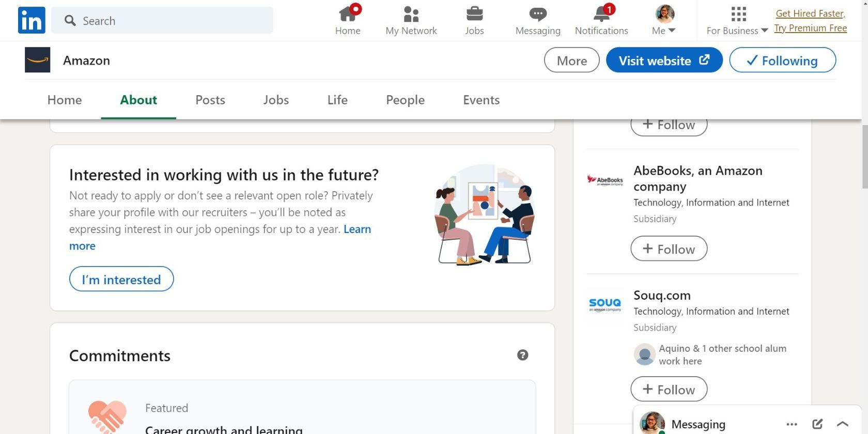Image resolution: width=868 pixels, height=434 pixels.
Task: Open the Messaging speech bubble icon
Action: (538, 14)
